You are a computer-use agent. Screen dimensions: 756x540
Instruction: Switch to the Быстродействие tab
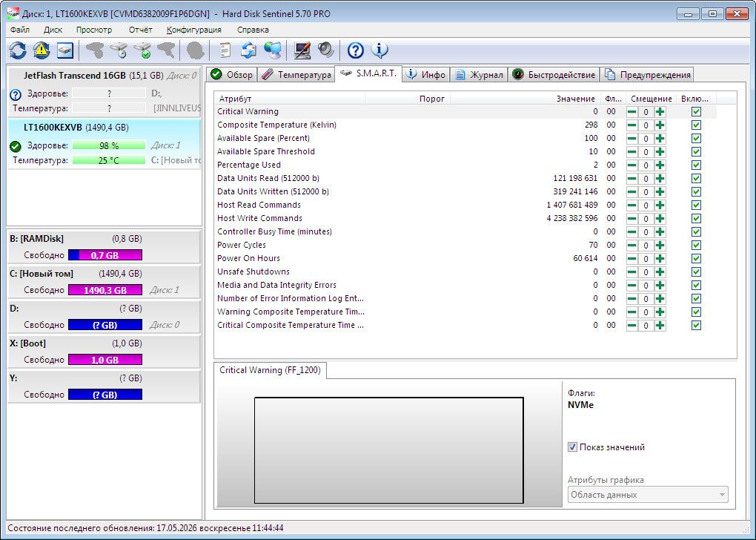click(x=554, y=75)
